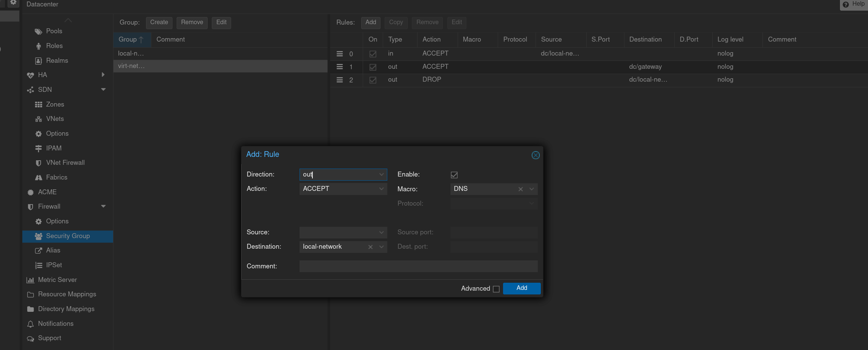This screenshot has height=350, width=868.
Task: Click the drag handle of rule 2
Action: pos(340,80)
